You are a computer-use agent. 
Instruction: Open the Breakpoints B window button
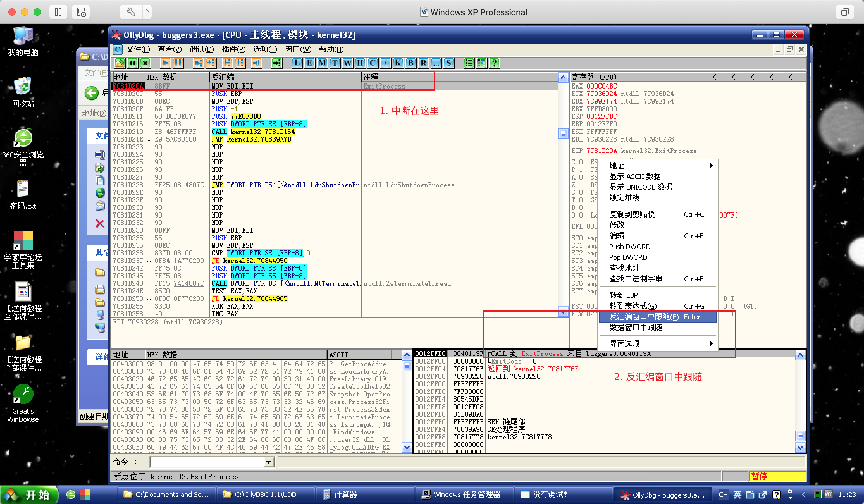point(410,63)
